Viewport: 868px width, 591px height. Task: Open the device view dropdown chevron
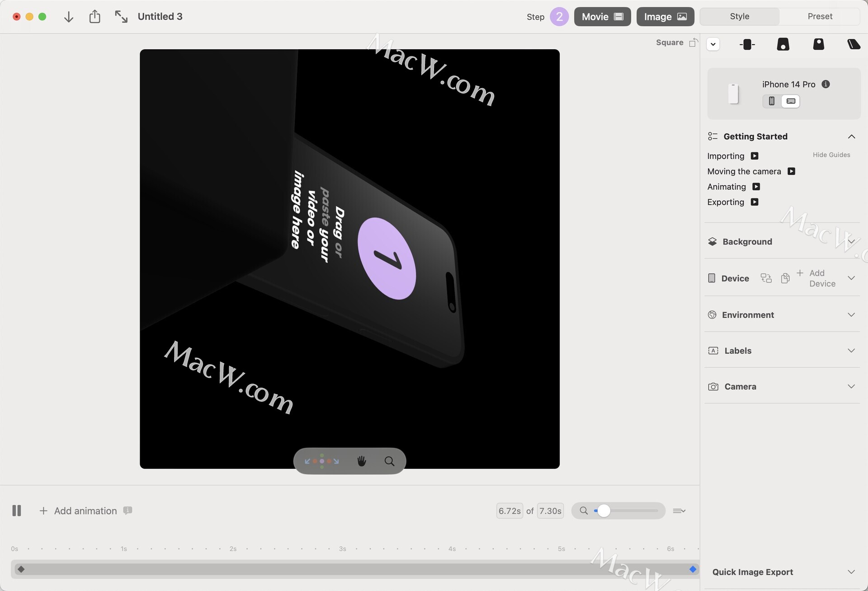[713, 44]
